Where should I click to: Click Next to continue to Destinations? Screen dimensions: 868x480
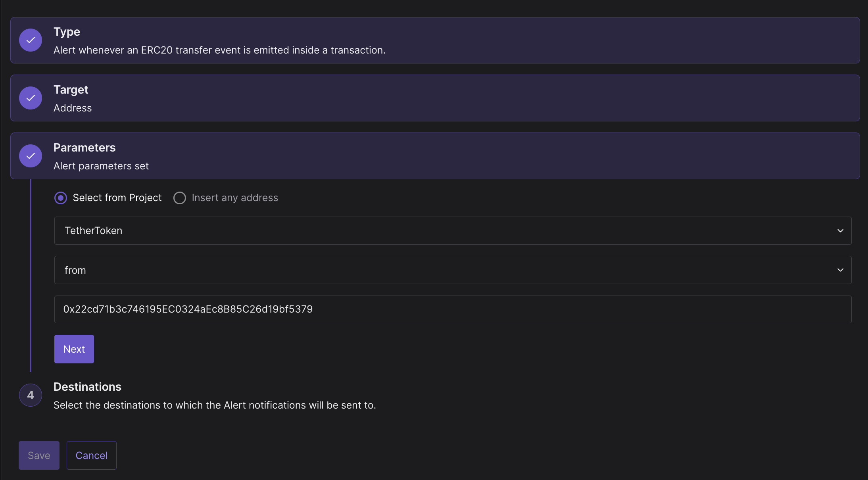click(x=74, y=349)
